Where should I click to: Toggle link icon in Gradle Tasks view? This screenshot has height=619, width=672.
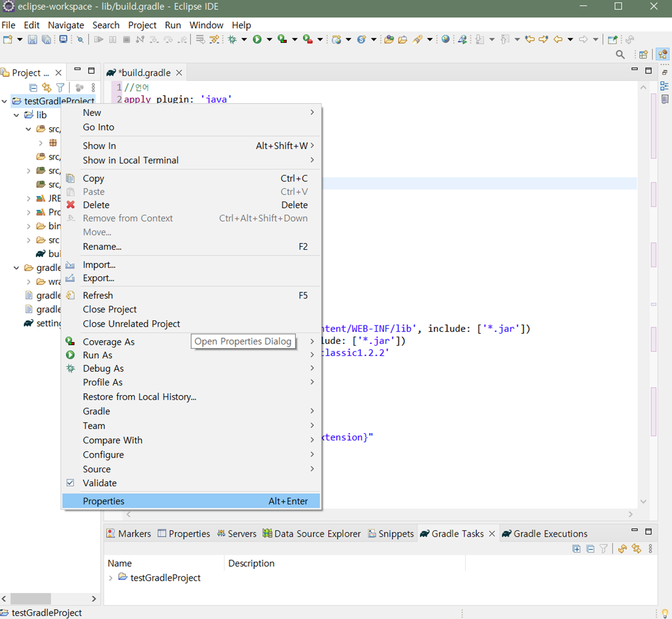point(637,549)
